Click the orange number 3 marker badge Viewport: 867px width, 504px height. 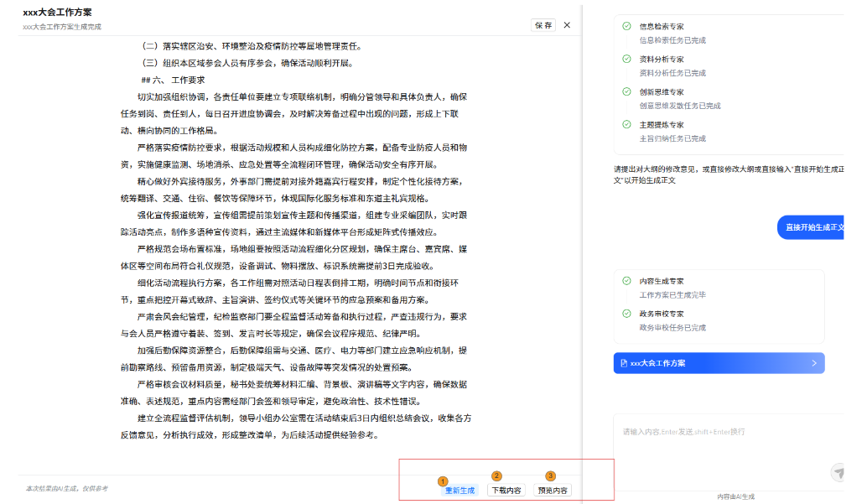pyautogui.click(x=550, y=475)
